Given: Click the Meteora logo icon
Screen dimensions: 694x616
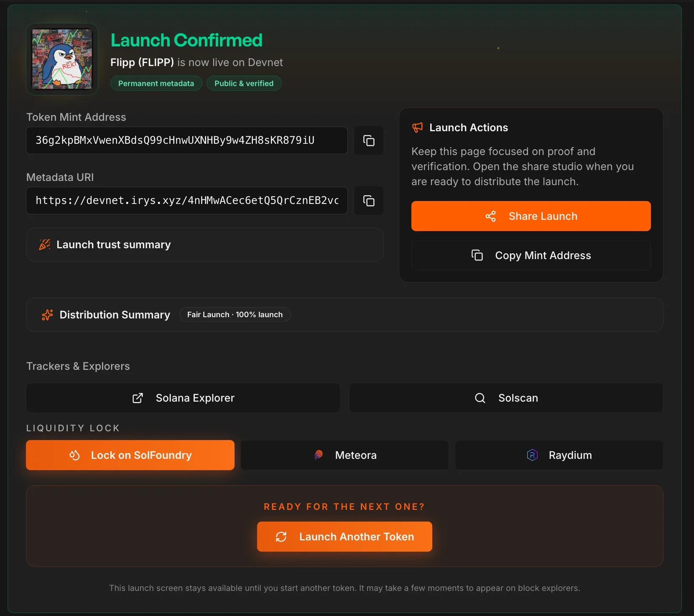Looking at the screenshot, I should tap(319, 455).
